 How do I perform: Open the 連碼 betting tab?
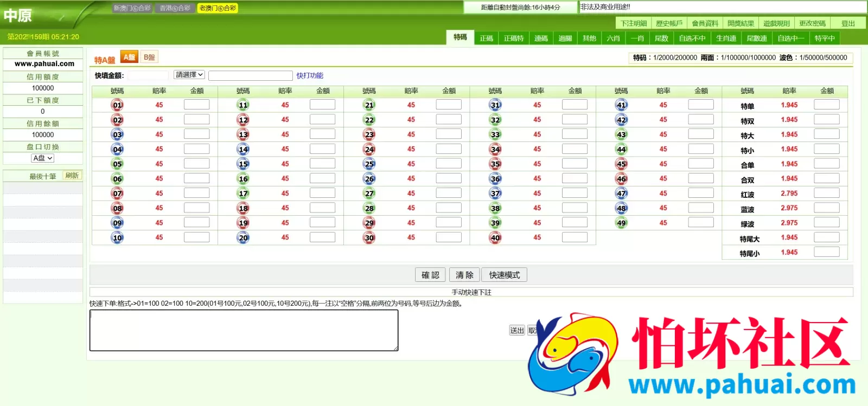click(541, 38)
